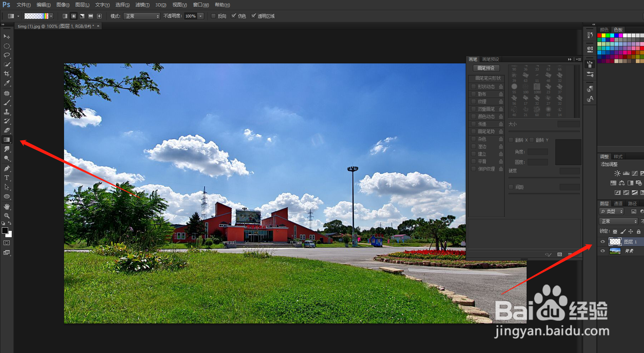Select the Path Selection tool

point(7,187)
